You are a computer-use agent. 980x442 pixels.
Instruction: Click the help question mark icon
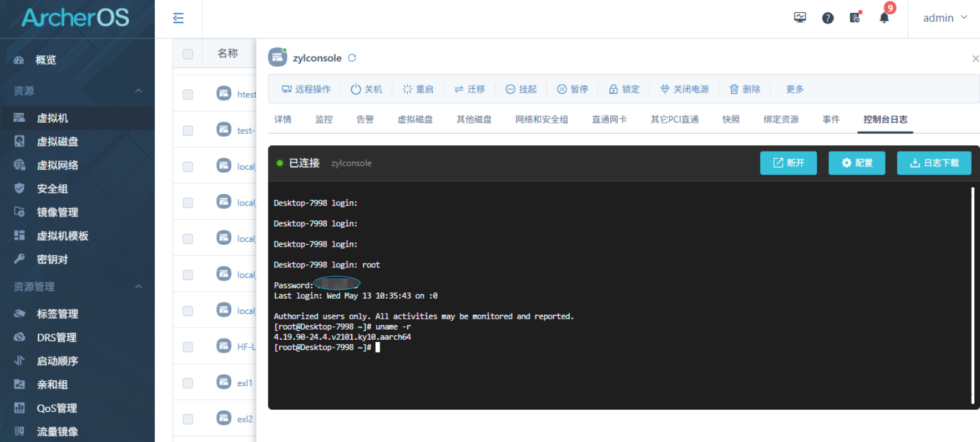tap(828, 18)
